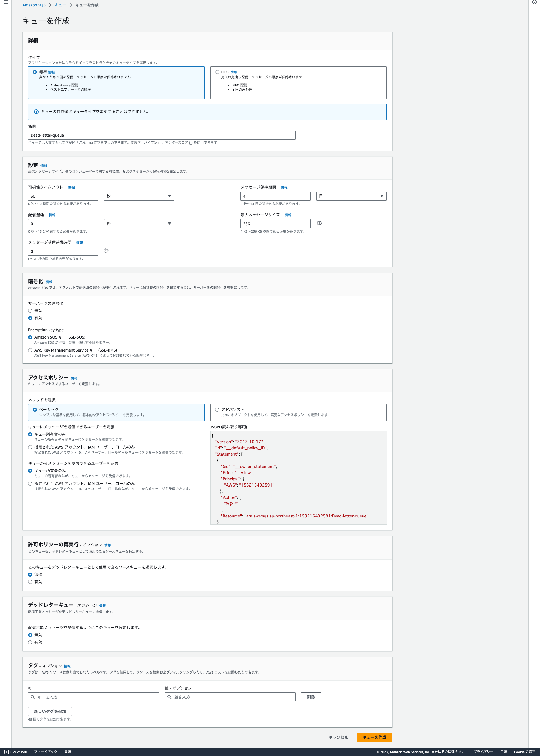Open 情報 link beside タグ heading
Image resolution: width=540 pixels, height=756 pixels.
[x=67, y=666]
